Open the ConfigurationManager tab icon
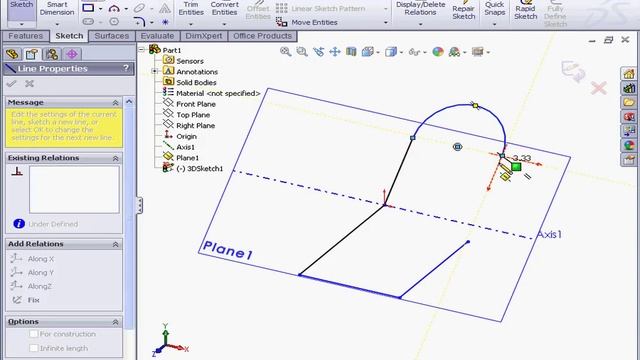The height and width of the screenshot is (360, 640). 52,54
